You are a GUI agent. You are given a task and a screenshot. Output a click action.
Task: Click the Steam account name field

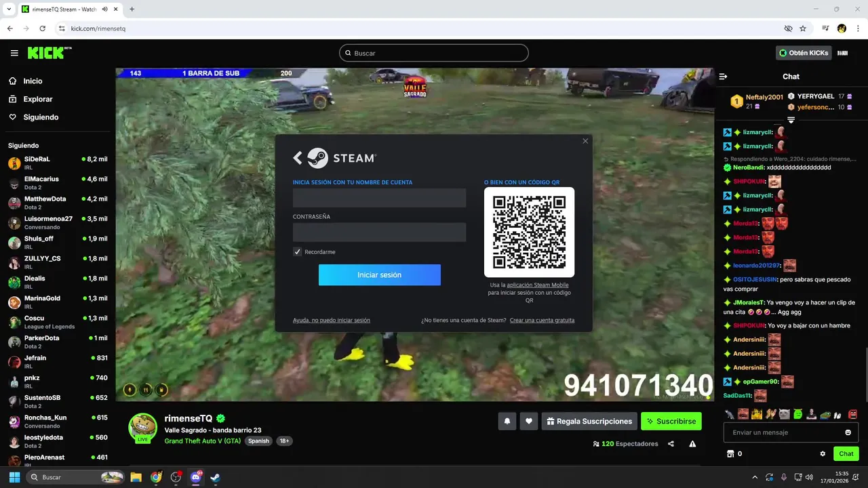(x=379, y=198)
